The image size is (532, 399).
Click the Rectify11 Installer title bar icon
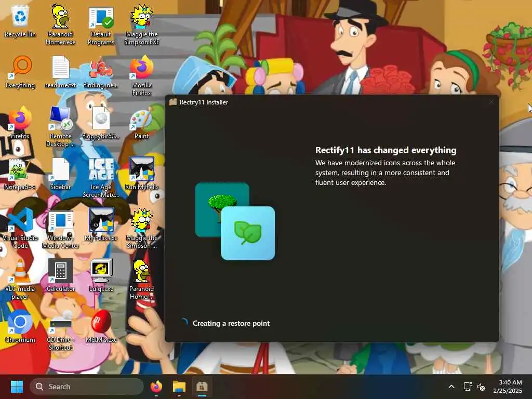coord(173,102)
